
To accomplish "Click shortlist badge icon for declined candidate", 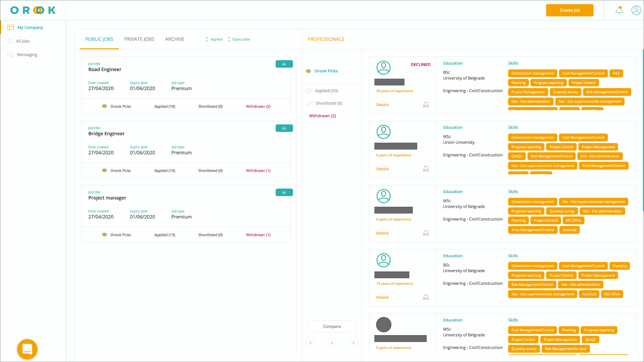I will point(426,105).
